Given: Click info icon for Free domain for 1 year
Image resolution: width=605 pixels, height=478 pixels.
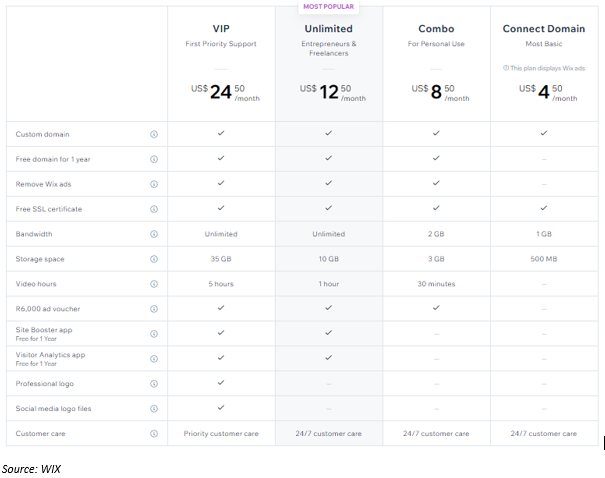Looking at the screenshot, I should [x=154, y=159].
